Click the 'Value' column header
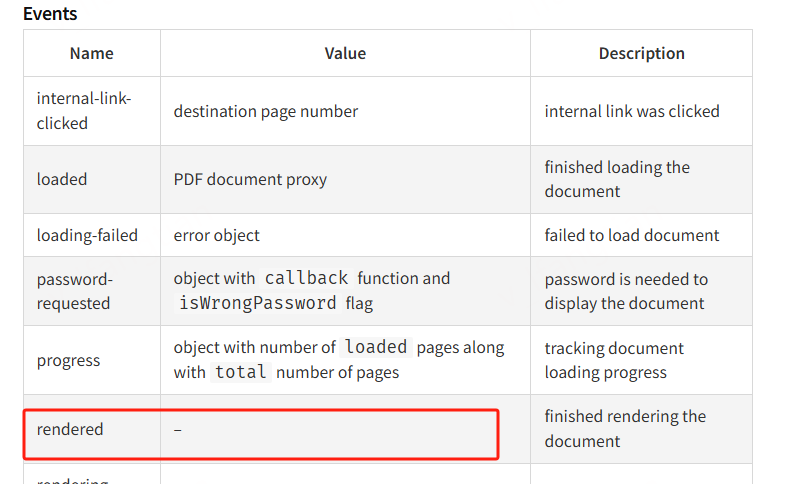The height and width of the screenshot is (484, 790). point(345,53)
